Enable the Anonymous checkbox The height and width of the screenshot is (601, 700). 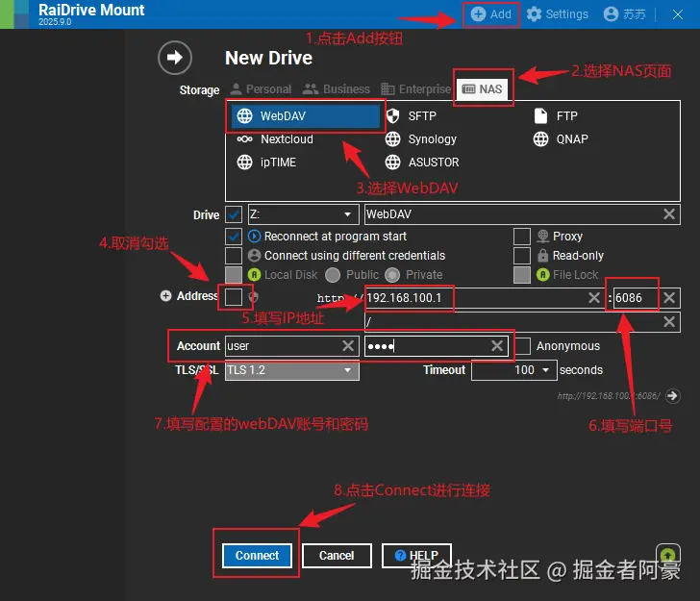522,346
